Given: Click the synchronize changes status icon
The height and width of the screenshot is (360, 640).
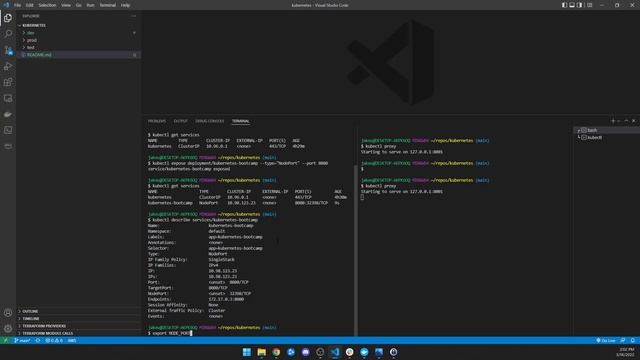Looking at the screenshot, I should pos(38,340).
